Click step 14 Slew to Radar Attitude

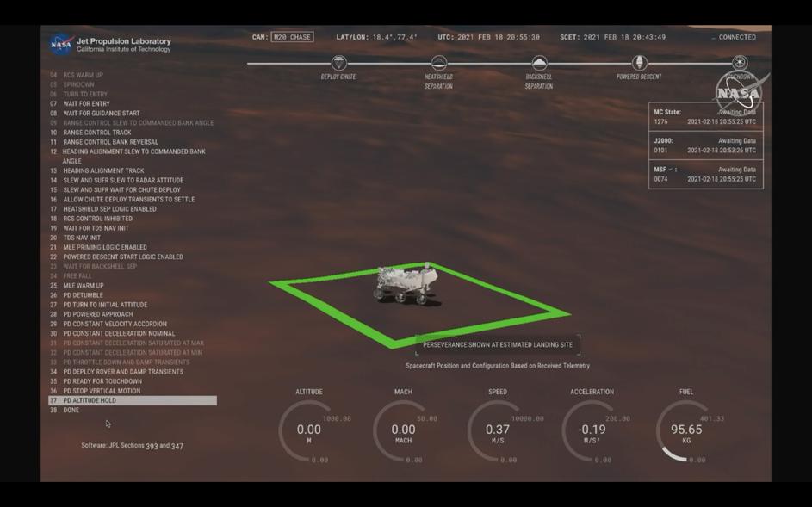pos(122,180)
